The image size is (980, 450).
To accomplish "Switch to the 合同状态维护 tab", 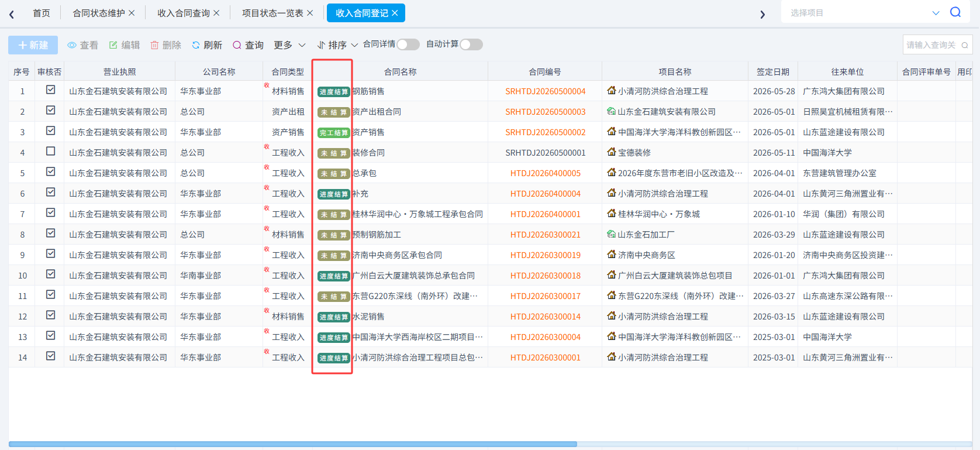I will (x=99, y=13).
